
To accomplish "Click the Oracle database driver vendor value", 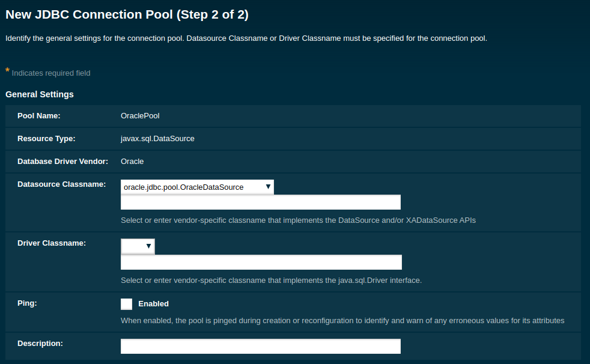I will click(x=132, y=162).
